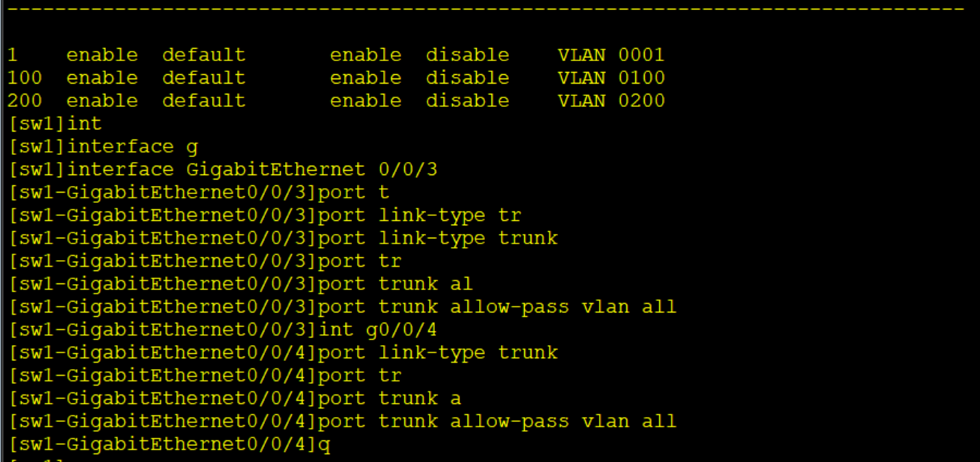Click the 'port link-type tr' abbreviated line
The height and width of the screenshot is (462, 980).
(264, 216)
